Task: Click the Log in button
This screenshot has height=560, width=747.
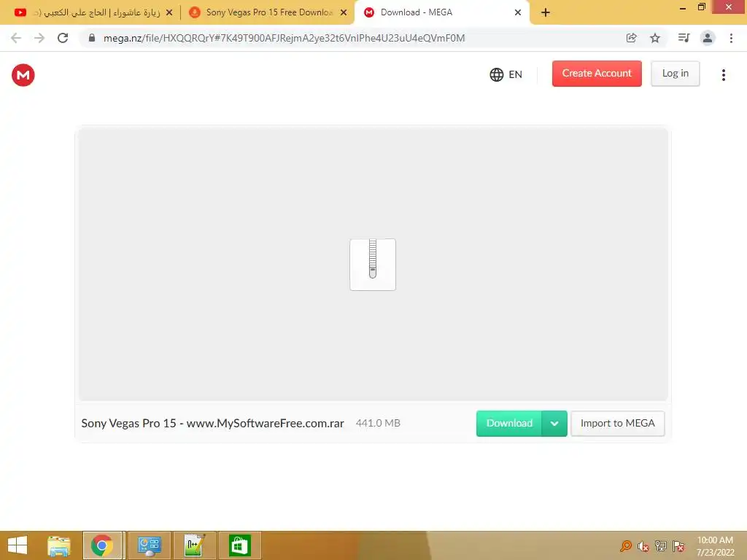Action: click(675, 74)
